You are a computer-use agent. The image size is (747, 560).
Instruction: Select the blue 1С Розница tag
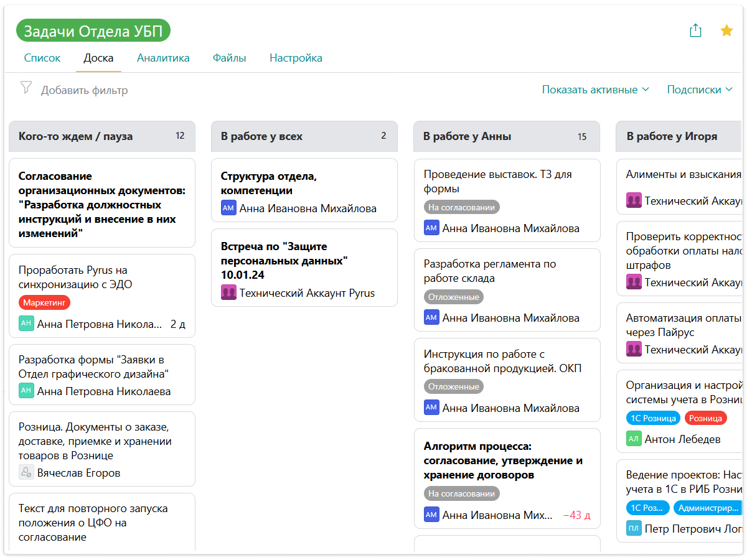point(652,418)
